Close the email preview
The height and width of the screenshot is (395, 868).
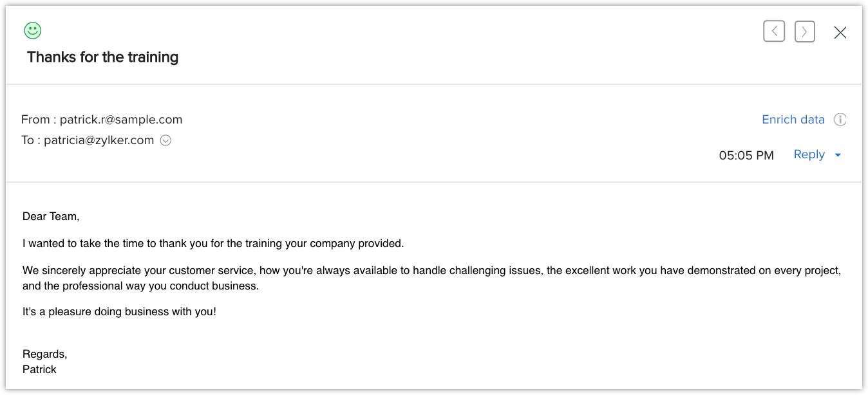[840, 32]
